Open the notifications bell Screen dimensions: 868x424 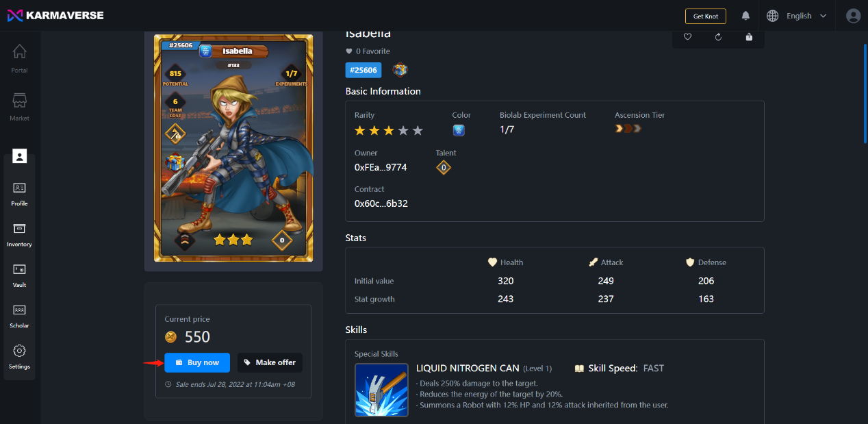tap(745, 16)
